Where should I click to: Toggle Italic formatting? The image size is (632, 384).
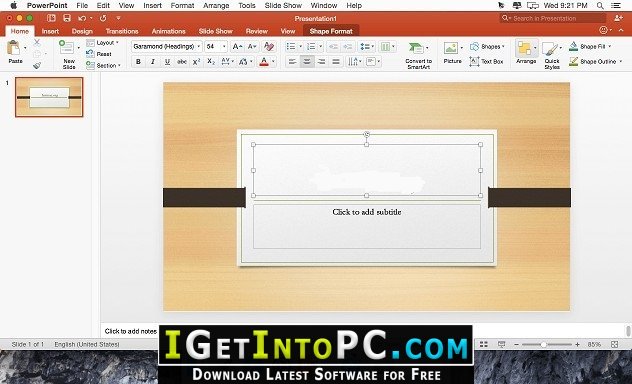click(x=153, y=62)
